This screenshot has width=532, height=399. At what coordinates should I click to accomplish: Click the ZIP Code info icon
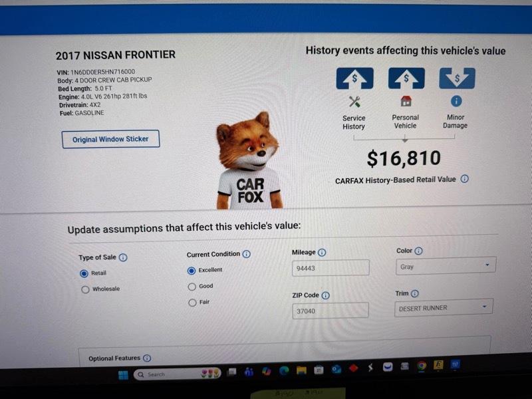[325, 295]
